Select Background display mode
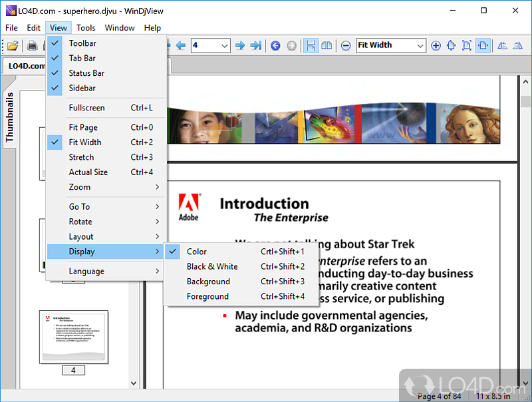532x402 pixels. (241, 282)
